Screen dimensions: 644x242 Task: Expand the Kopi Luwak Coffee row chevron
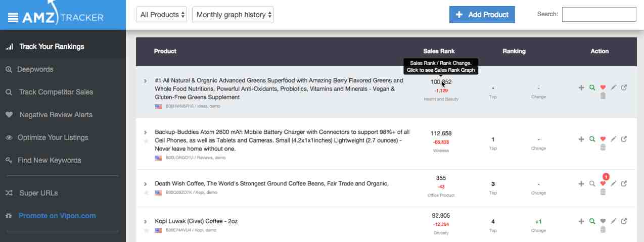click(146, 222)
